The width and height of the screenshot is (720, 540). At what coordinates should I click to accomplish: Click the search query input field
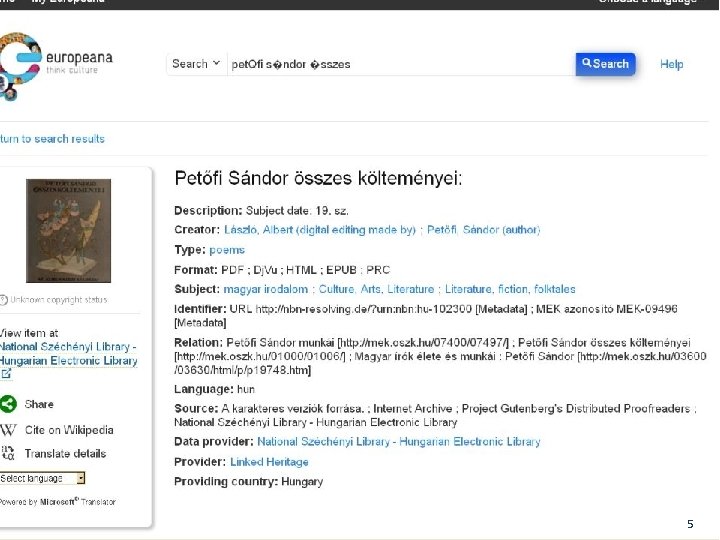click(x=400, y=64)
